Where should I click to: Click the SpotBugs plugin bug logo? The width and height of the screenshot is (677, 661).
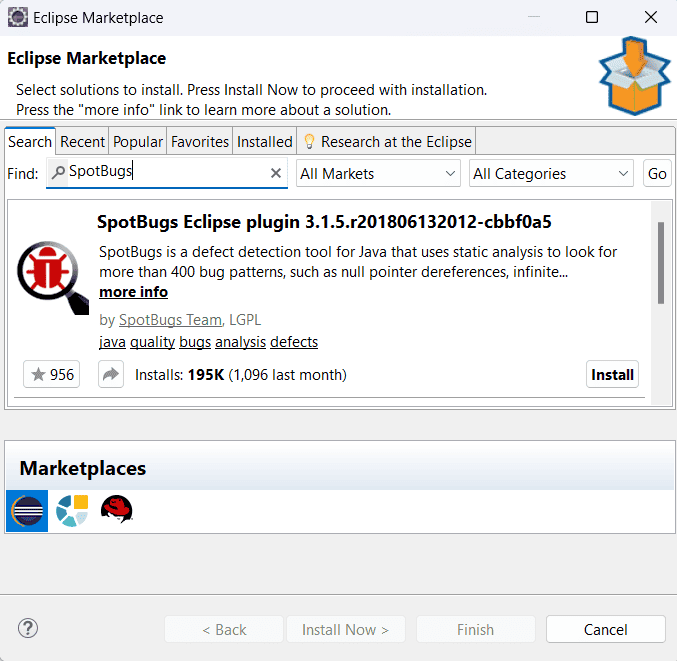53,278
